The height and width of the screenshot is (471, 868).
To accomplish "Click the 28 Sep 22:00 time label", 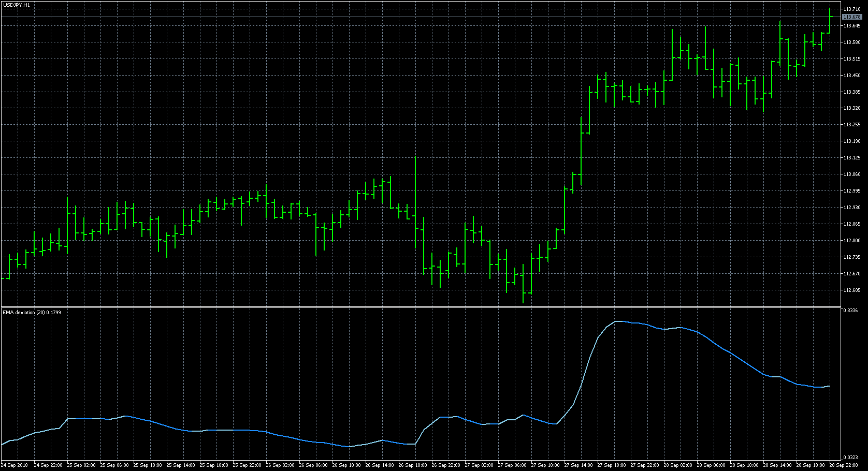I will point(844,465).
